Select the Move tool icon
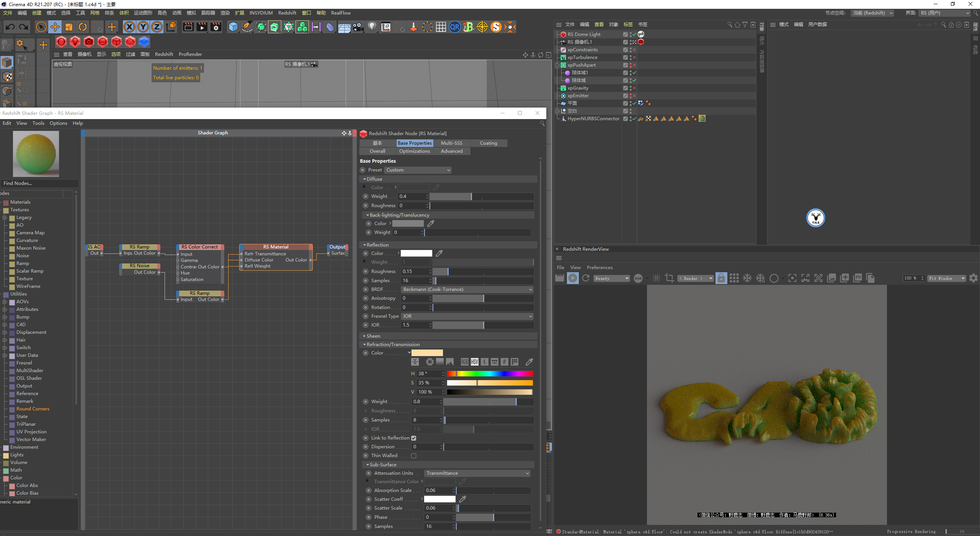 [x=55, y=27]
